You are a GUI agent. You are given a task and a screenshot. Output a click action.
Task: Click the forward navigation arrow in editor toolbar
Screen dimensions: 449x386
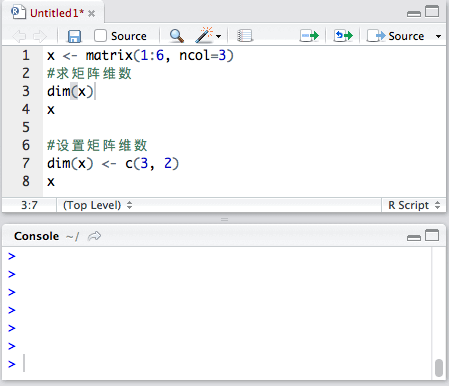click(x=40, y=36)
